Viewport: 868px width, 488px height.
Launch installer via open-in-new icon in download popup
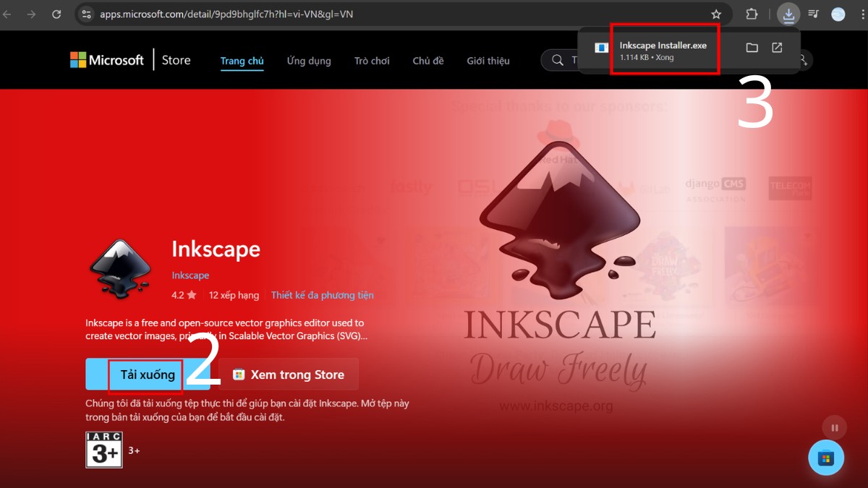tap(777, 47)
